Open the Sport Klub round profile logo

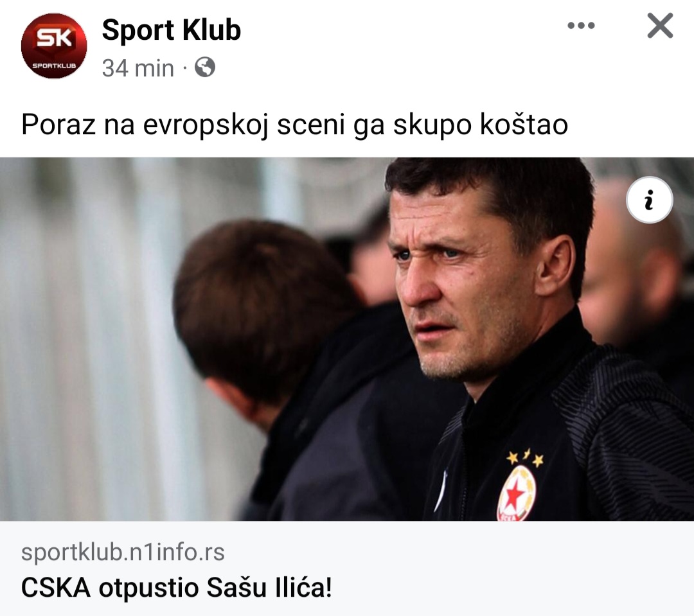click(x=54, y=46)
